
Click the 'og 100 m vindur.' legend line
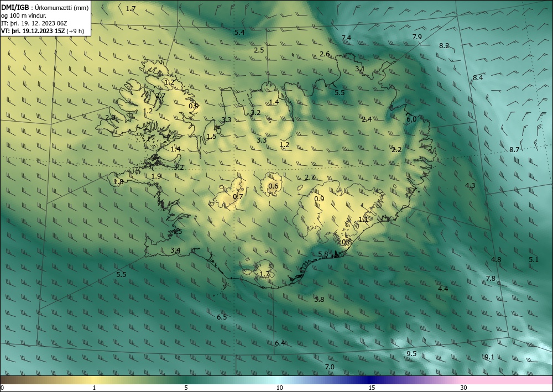pyautogui.click(x=24, y=15)
